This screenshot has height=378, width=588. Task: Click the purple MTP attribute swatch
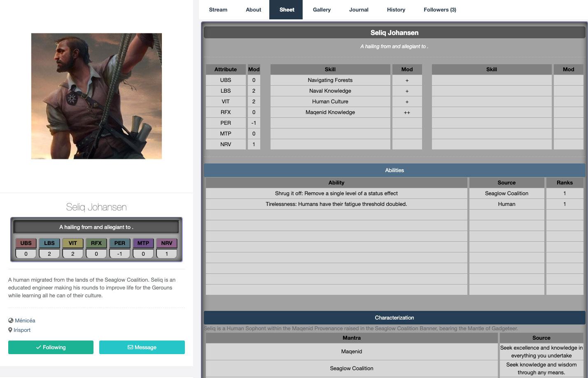coord(143,243)
